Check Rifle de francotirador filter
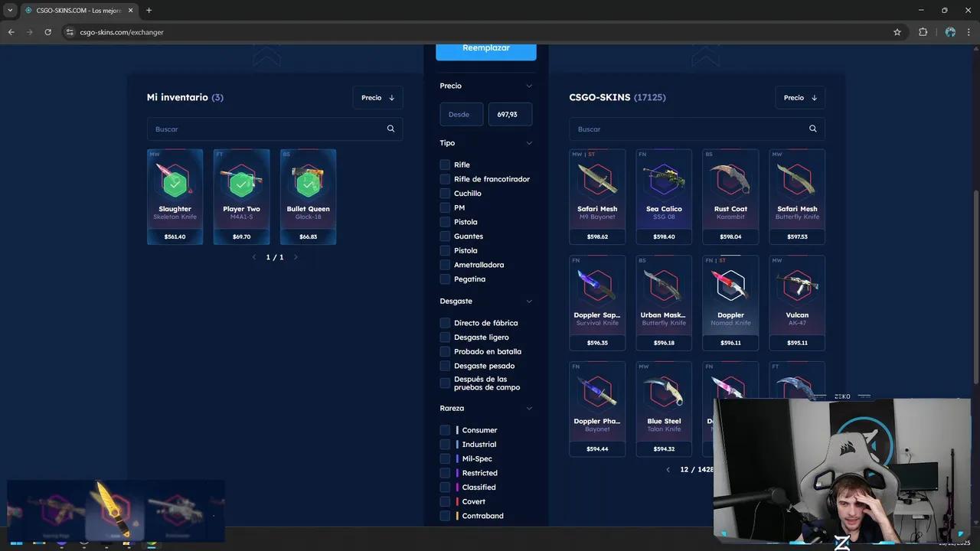Viewport: 980px width, 551px height. pos(445,179)
